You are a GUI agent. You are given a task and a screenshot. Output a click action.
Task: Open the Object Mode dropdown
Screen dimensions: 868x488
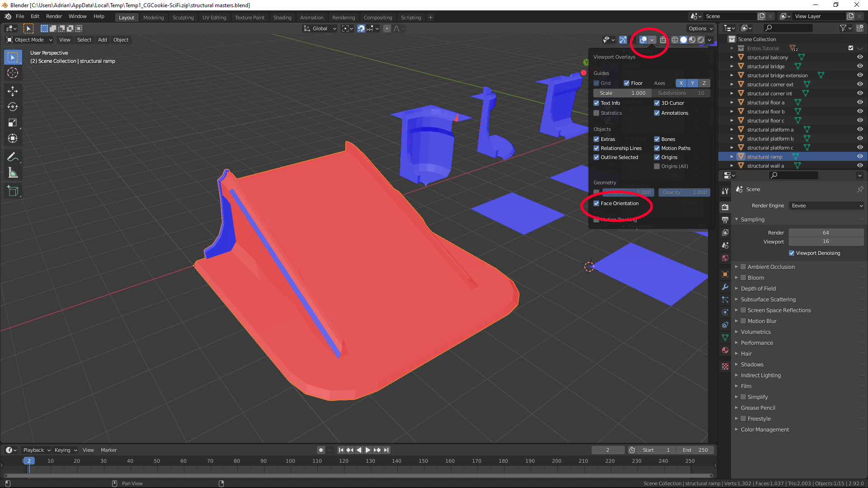click(29, 40)
